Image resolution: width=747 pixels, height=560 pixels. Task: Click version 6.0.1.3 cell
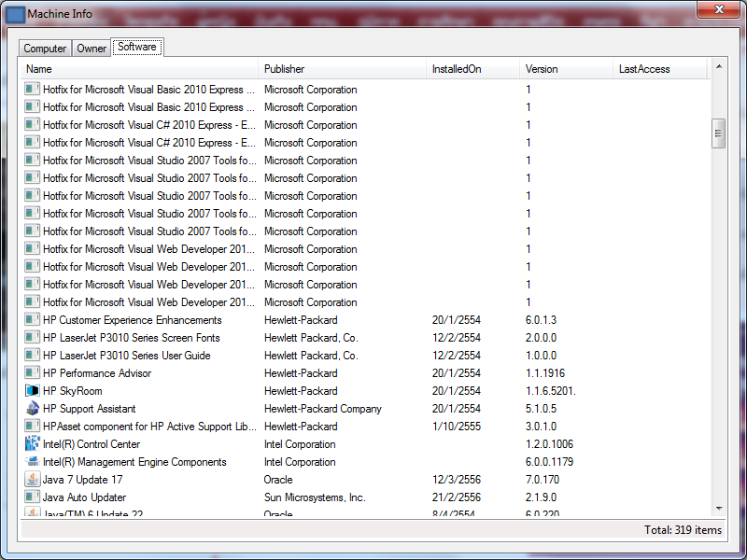(542, 320)
